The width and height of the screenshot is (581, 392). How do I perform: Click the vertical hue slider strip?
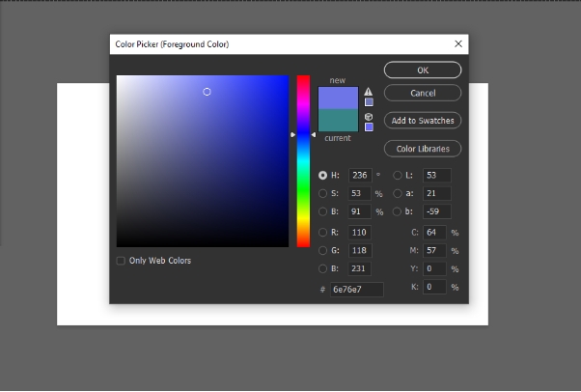tap(303, 161)
